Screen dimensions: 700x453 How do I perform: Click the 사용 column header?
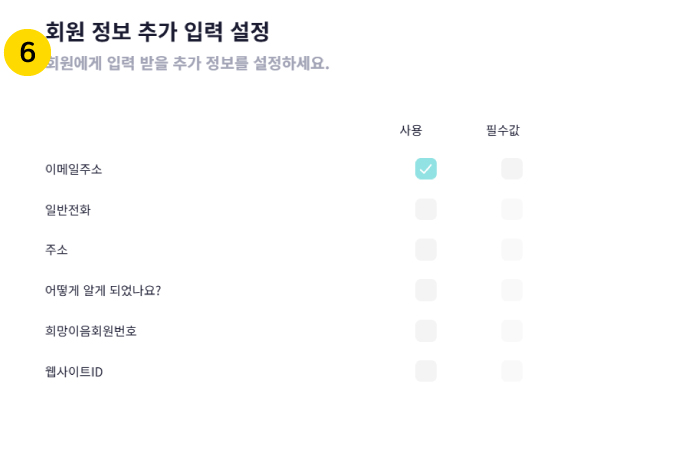(x=411, y=130)
